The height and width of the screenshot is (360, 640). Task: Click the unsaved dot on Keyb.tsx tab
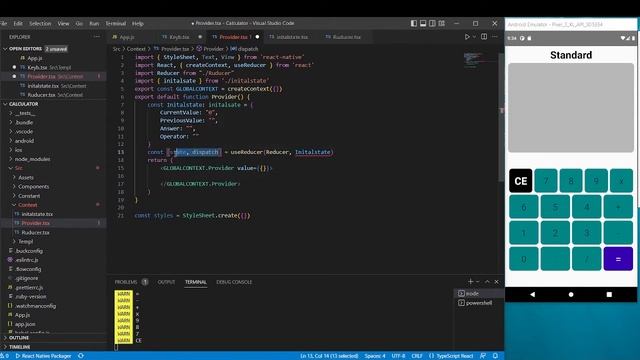200,37
